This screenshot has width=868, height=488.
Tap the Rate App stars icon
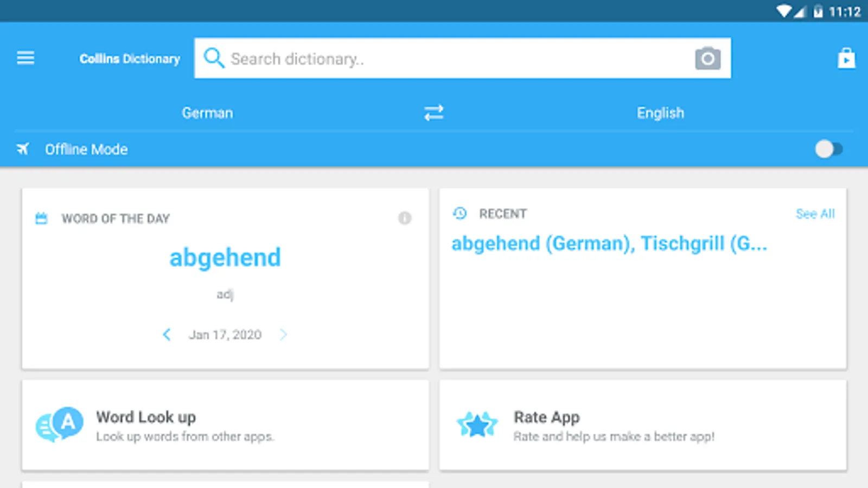click(x=477, y=425)
